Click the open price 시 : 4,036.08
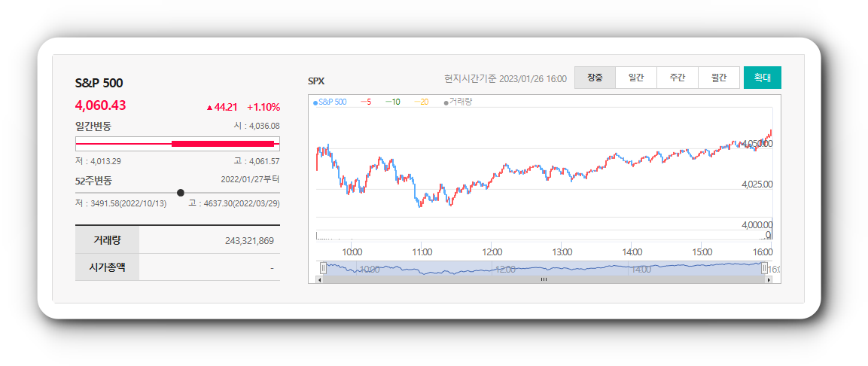The height and width of the screenshot is (366, 868). [x=256, y=127]
